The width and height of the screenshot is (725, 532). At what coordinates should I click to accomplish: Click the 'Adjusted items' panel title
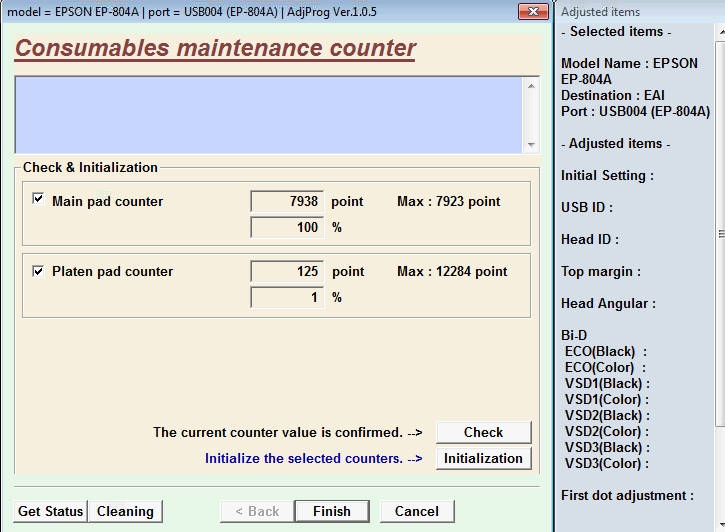600,12
